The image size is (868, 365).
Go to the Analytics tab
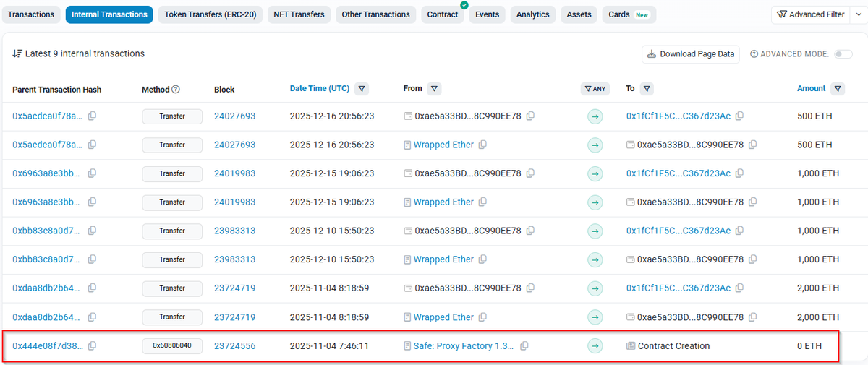pyautogui.click(x=533, y=14)
